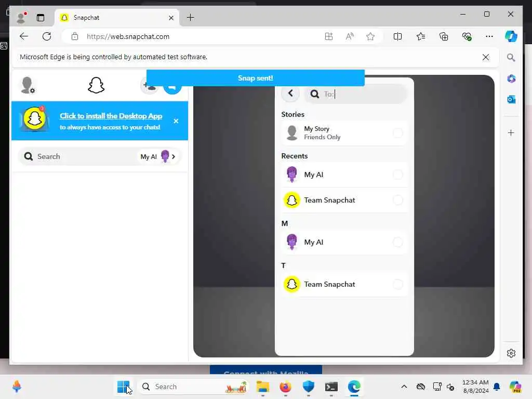Click to install the Desktop App link
The image size is (532, 399).
point(111,116)
